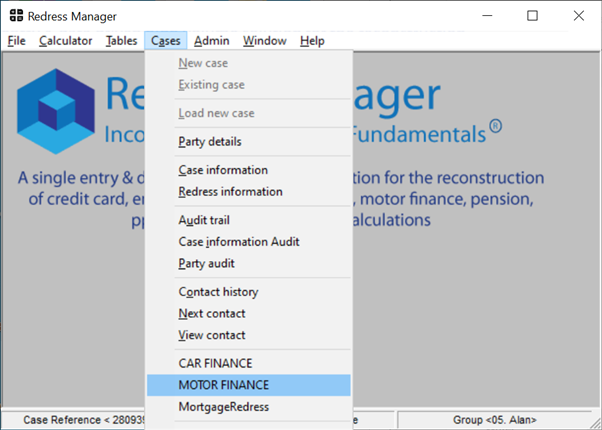Image resolution: width=602 pixels, height=430 pixels.
Task: Open the Window menu
Action: click(x=265, y=41)
